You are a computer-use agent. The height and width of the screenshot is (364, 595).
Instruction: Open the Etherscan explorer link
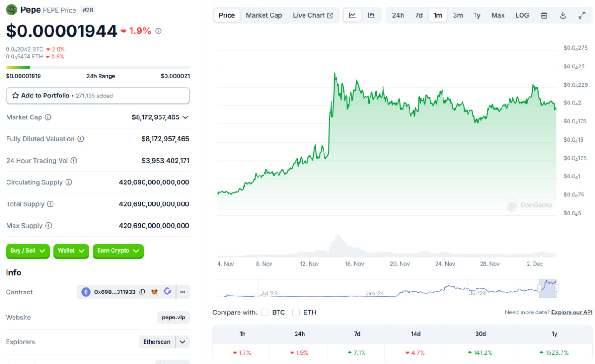(x=157, y=342)
